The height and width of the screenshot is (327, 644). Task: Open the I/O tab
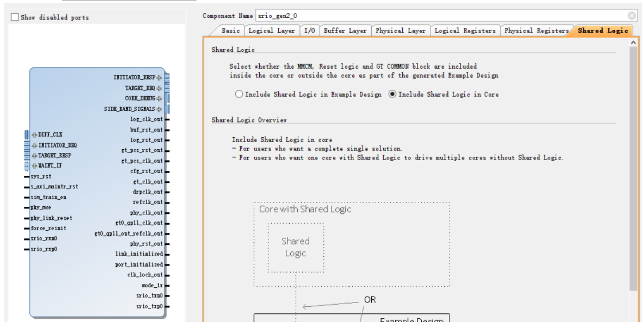[x=309, y=31]
